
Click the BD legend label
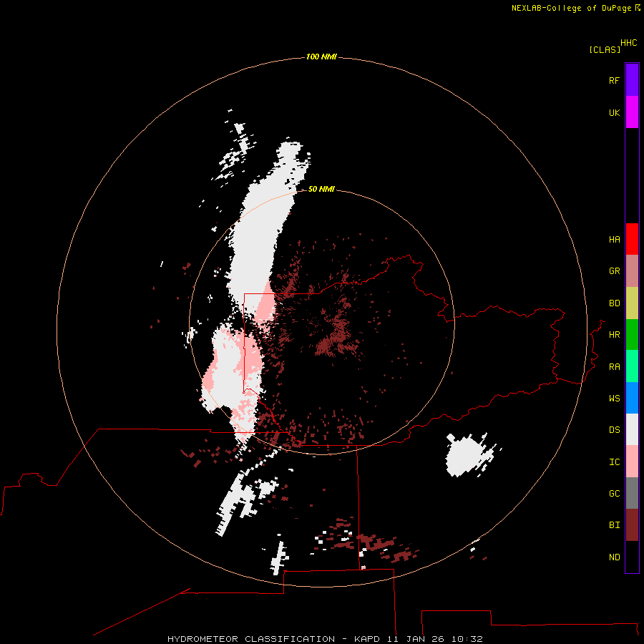tap(614, 303)
